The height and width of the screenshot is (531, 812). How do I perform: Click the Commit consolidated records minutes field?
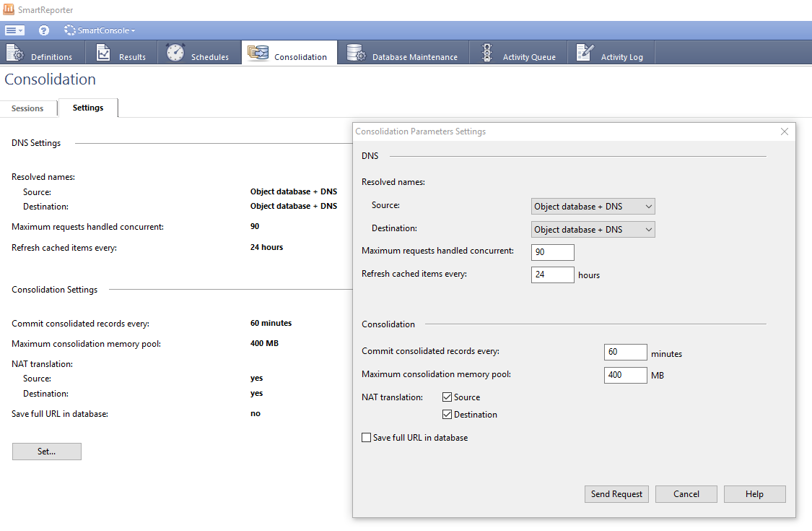626,352
